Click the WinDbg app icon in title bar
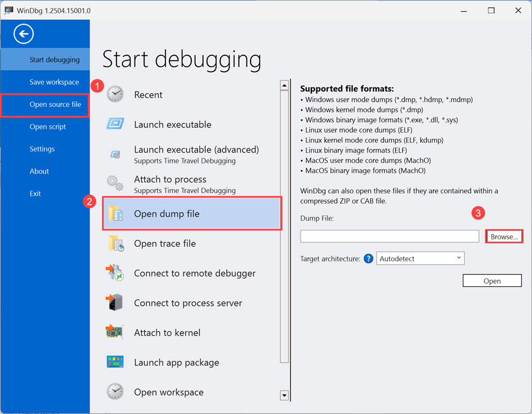 click(8, 11)
